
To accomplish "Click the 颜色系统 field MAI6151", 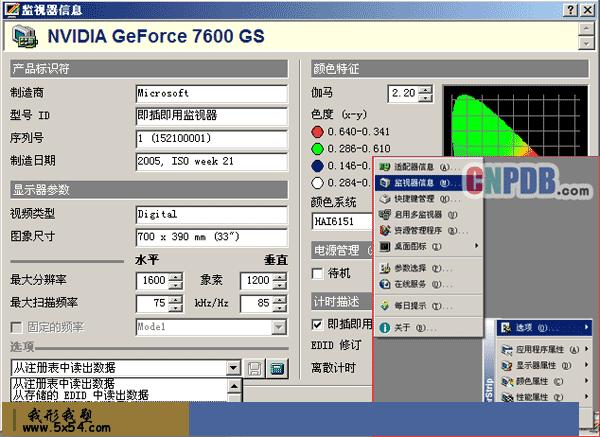I will (x=342, y=221).
